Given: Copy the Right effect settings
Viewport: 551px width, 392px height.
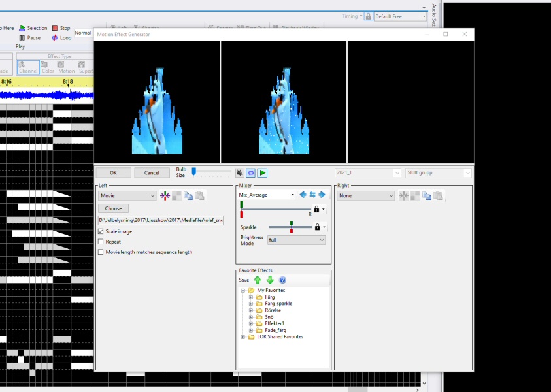Looking at the screenshot, I should (x=427, y=195).
